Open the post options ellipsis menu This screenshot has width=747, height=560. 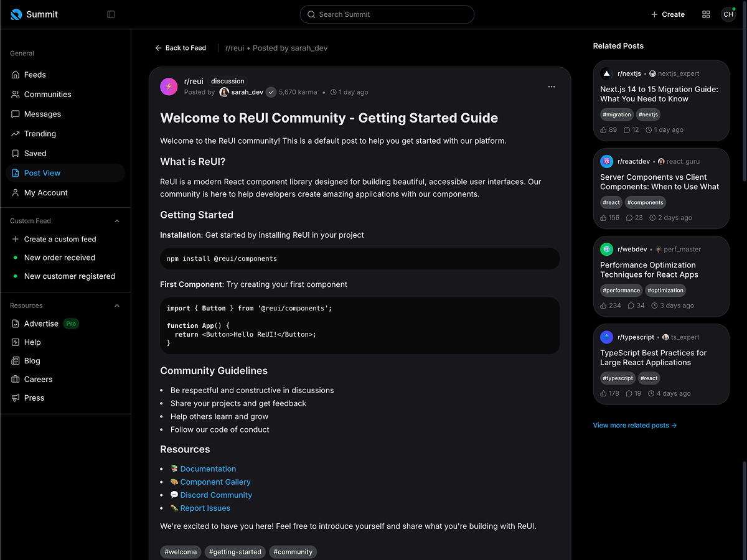(551, 86)
